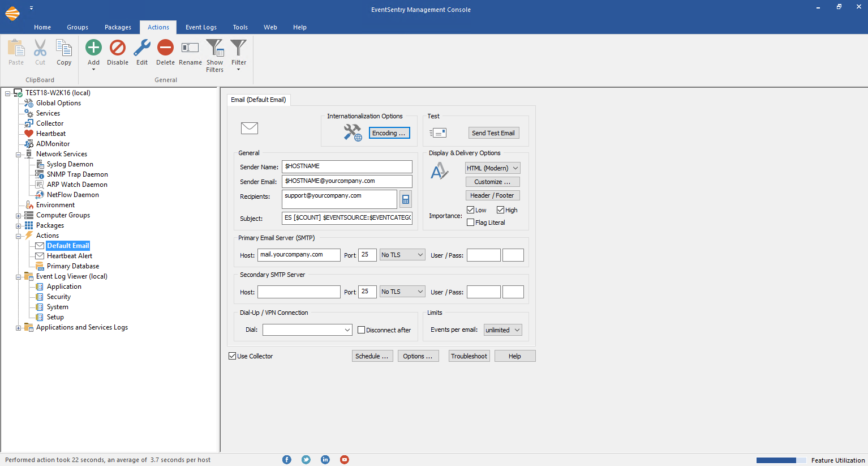
Task: Enable Flag Literal checkbox
Action: click(x=470, y=223)
